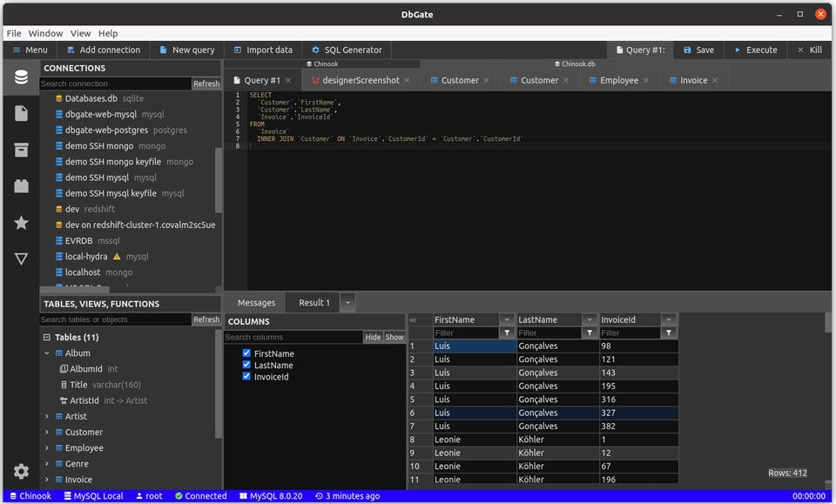The image size is (836, 504).
Task: Open the favorites star icon
Action: click(x=21, y=223)
